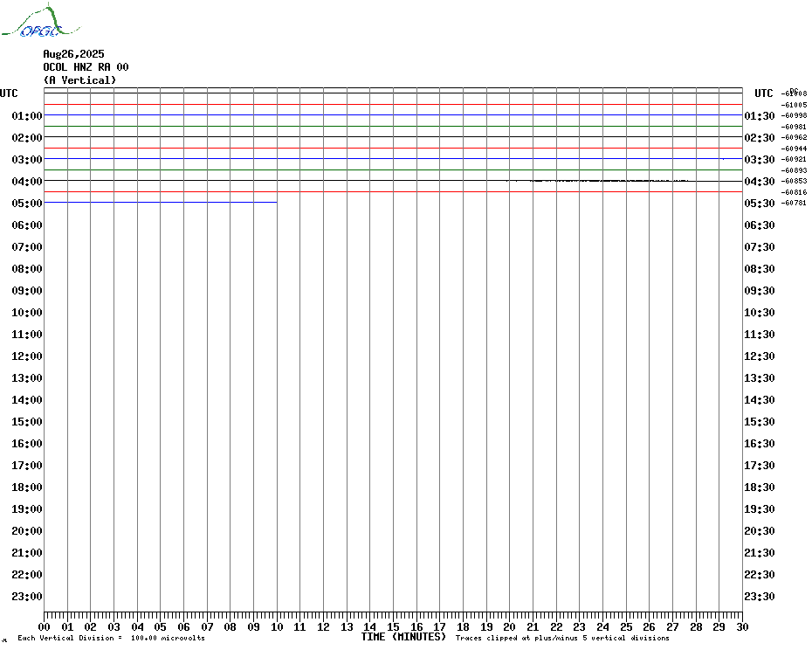The height and width of the screenshot is (650, 812).
Task: Click the (A Vertical) channel label
Action: pos(79,80)
